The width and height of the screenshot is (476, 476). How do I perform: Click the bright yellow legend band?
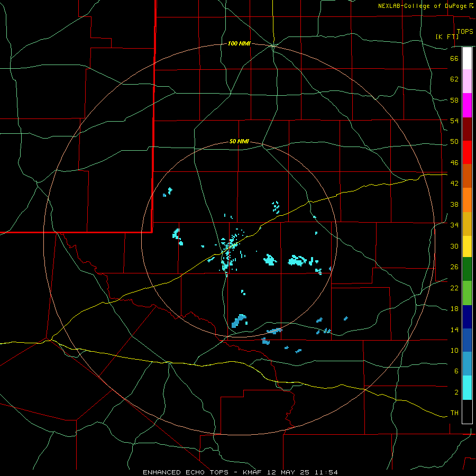(467, 246)
